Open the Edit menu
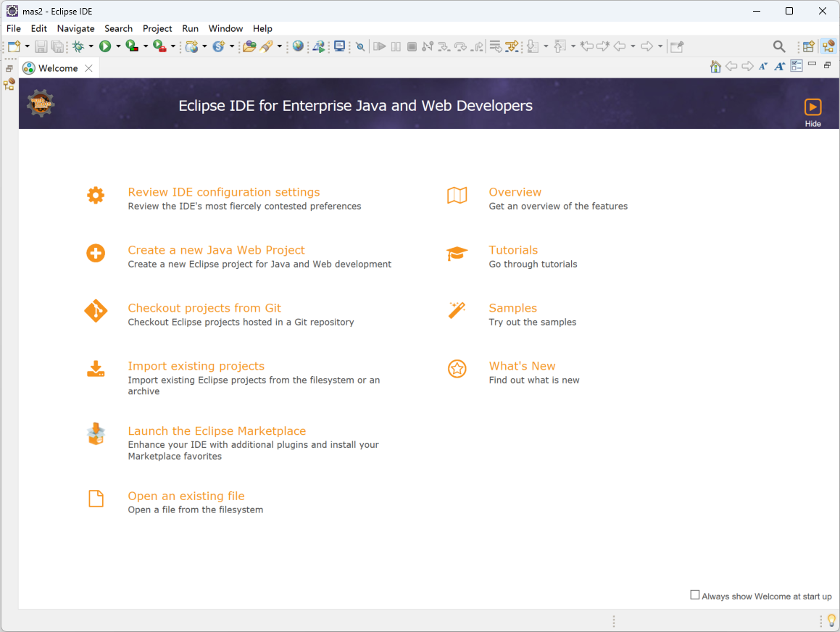Viewport: 840px width, 632px height. 38,28
